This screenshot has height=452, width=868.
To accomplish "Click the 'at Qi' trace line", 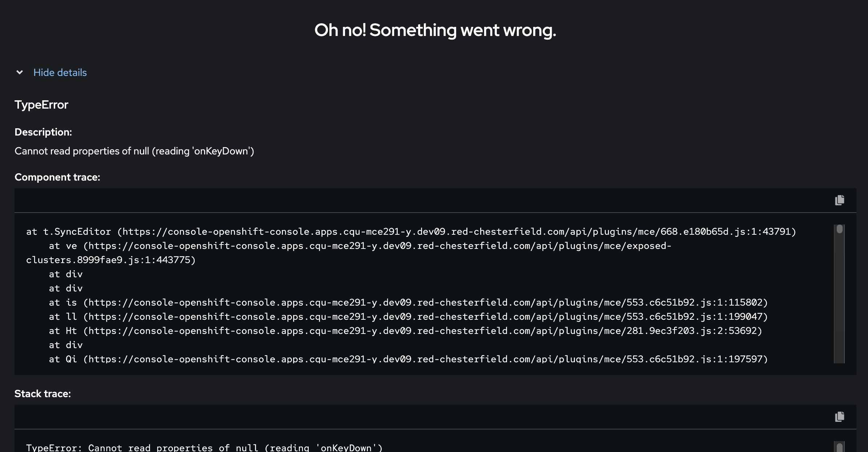I will 408,359.
